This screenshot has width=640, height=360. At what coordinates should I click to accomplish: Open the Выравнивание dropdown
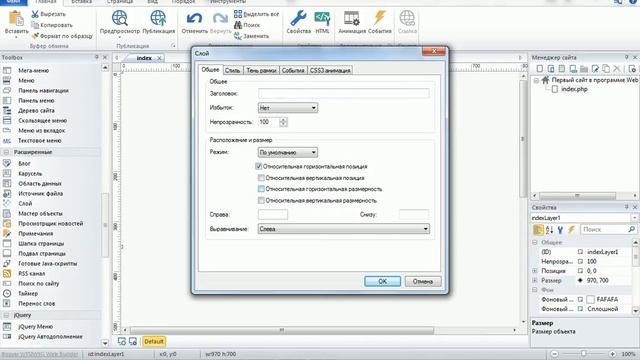[344, 229]
